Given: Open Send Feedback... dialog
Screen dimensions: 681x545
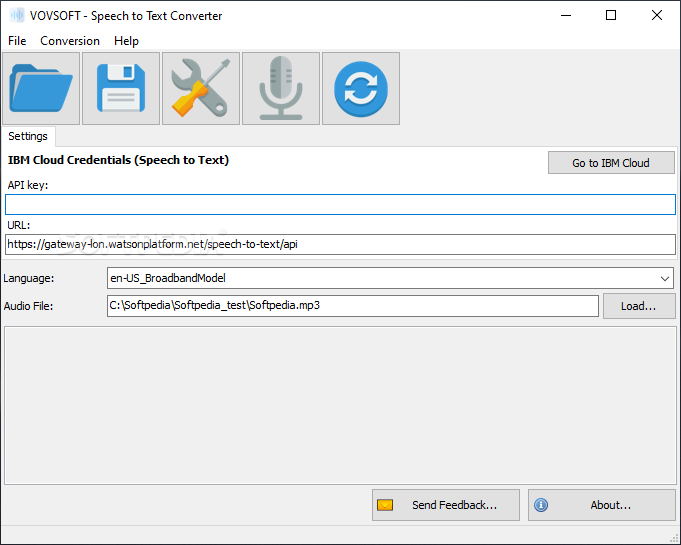Looking at the screenshot, I should pos(446,505).
